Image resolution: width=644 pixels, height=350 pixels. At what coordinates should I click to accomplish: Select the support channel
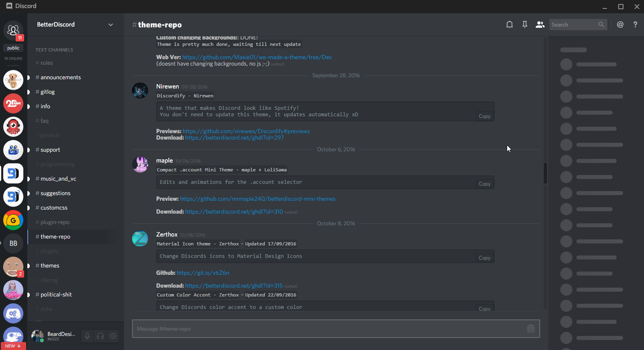76,150
